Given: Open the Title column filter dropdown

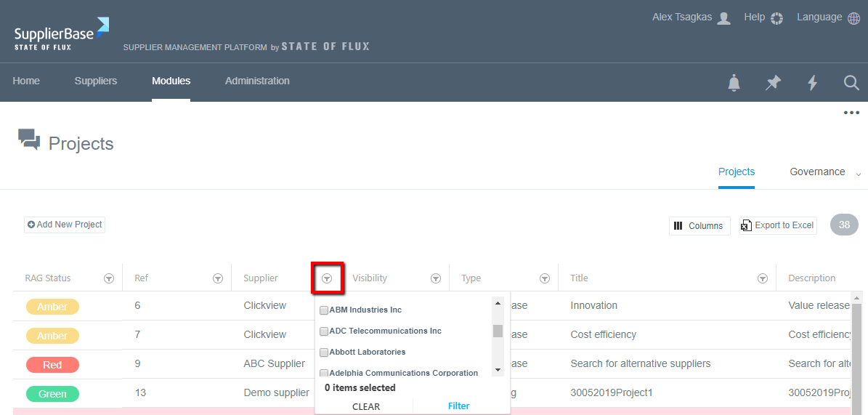Looking at the screenshot, I should click(763, 278).
